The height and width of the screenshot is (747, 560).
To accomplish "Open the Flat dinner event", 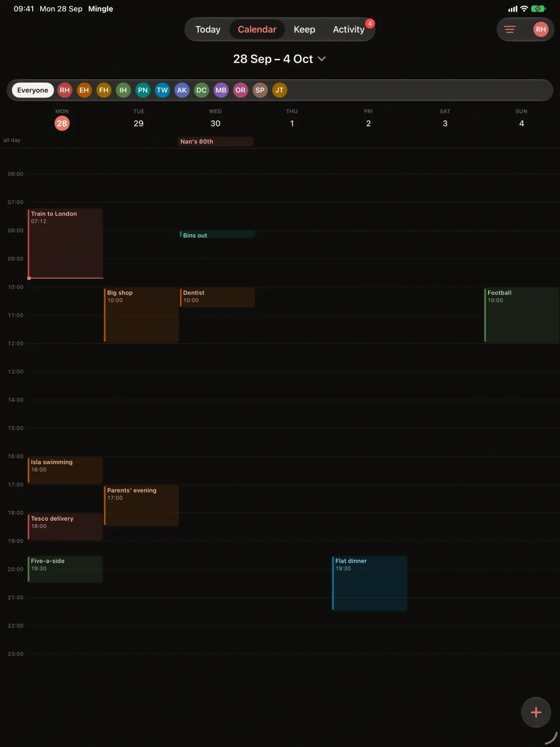I will pos(369,583).
